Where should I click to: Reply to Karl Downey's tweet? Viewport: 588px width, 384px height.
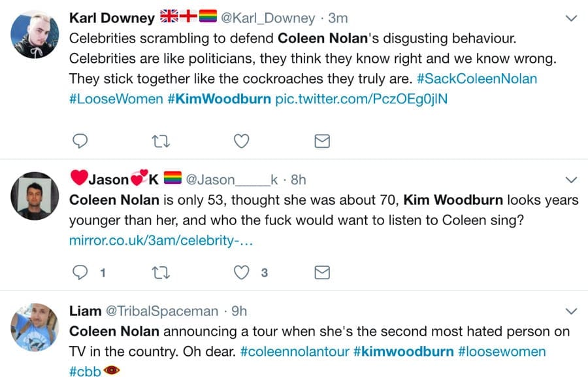(x=79, y=141)
